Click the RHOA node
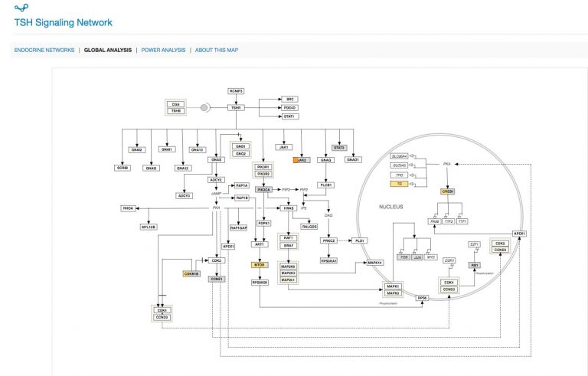 pyautogui.click(x=128, y=208)
